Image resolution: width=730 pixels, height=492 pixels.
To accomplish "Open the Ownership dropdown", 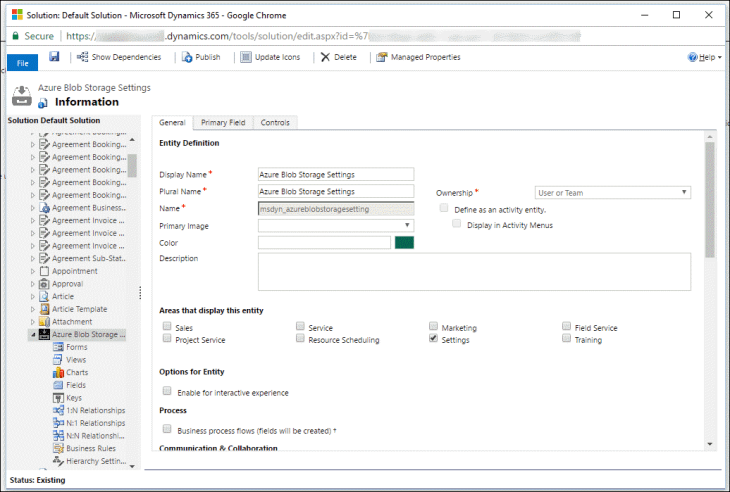I will click(x=613, y=193).
